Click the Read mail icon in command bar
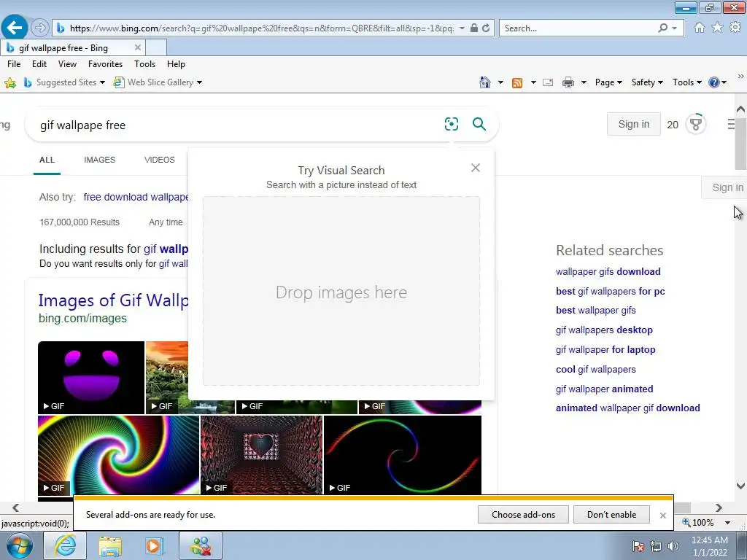The width and height of the screenshot is (747, 560). pyautogui.click(x=548, y=82)
